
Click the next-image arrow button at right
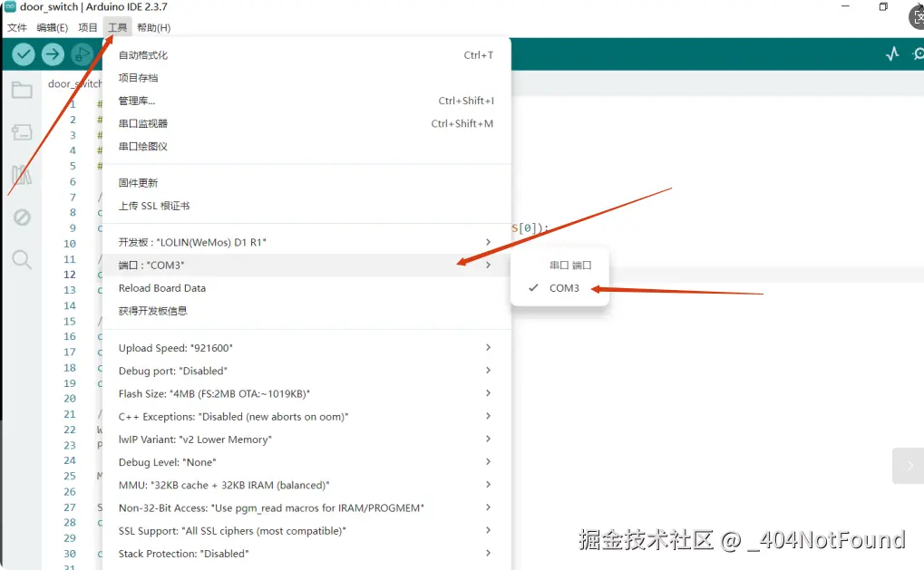coord(909,466)
